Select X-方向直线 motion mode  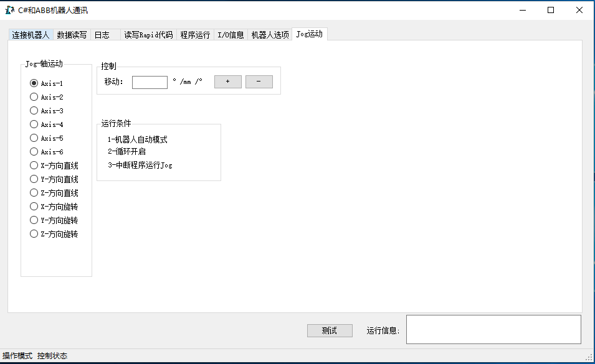[34, 165]
